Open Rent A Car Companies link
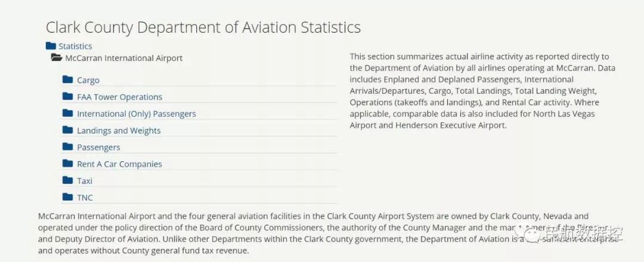 coord(119,164)
